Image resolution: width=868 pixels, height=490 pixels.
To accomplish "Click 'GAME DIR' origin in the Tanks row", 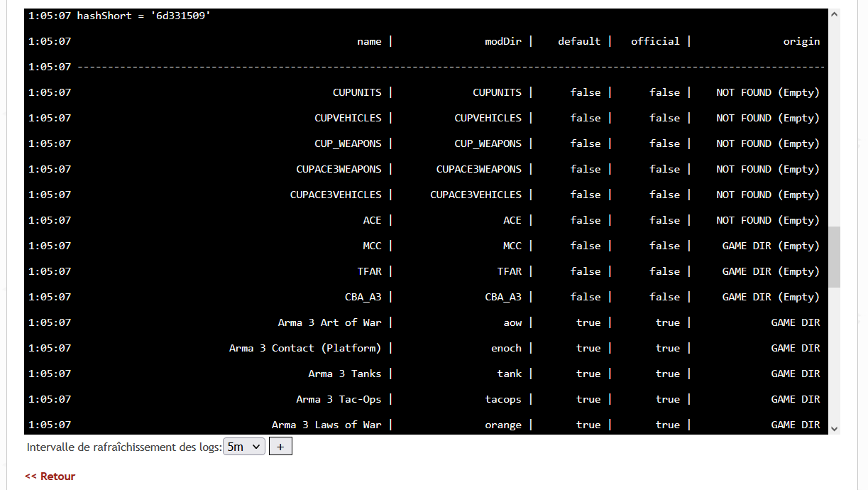I will tap(796, 374).
